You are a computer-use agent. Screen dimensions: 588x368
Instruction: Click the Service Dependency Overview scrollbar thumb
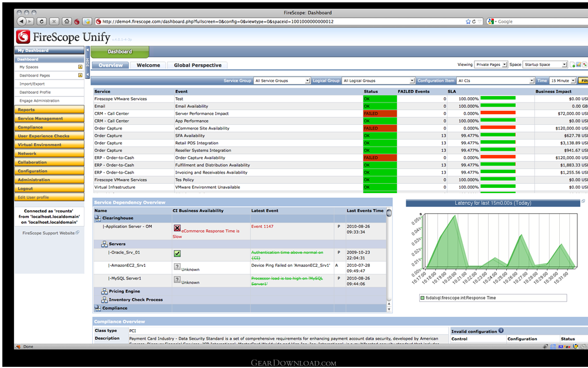pyautogui.click(x=389, y=213)
